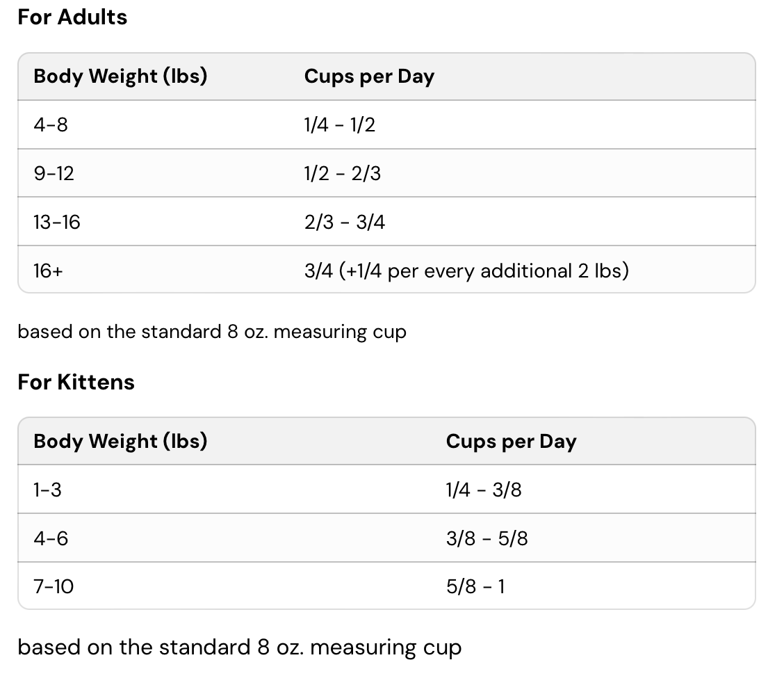Screen dimensions: 784x676
Task: Click the "+1/4 per every additional 2 lbs" cell
Action: point(466,271)
